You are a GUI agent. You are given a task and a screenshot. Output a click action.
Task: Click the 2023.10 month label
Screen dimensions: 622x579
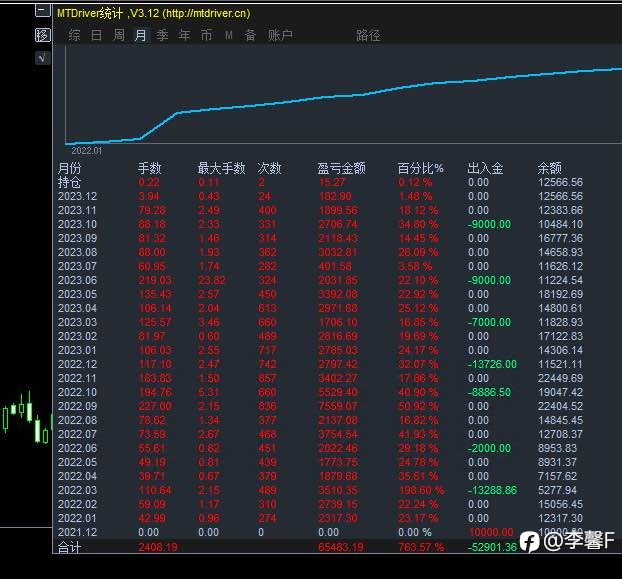click(x=77, y=224)
